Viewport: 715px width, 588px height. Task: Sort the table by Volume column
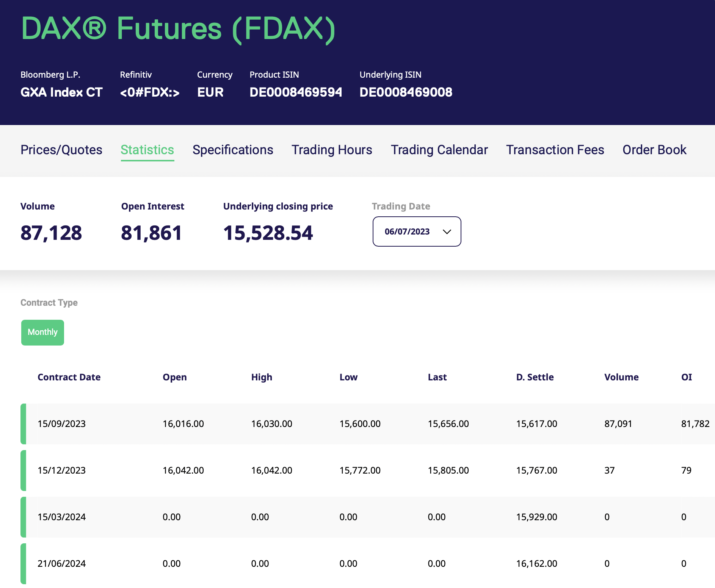click(621, 377)
